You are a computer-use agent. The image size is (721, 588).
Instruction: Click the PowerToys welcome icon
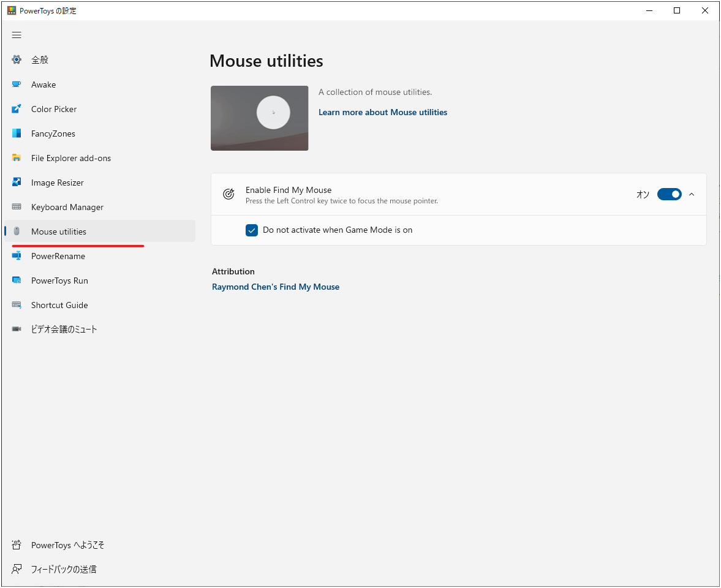coord(17,545)
